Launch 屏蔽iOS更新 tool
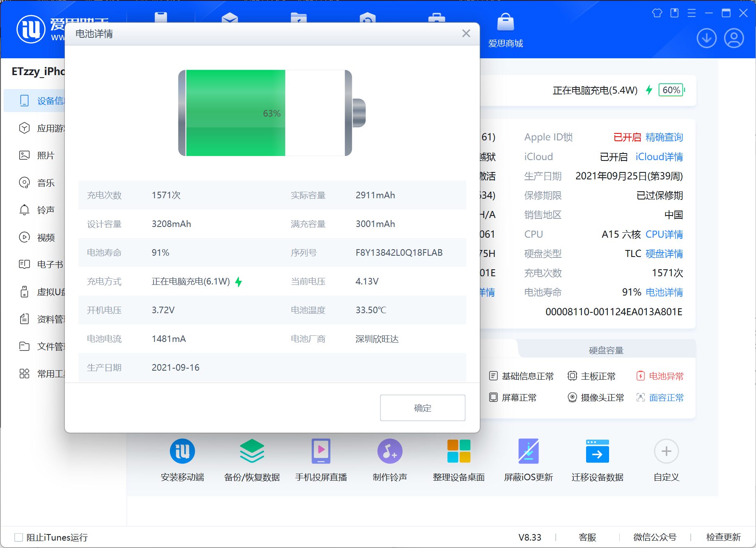Screen dimensions: 756x548 click(528, 460)
